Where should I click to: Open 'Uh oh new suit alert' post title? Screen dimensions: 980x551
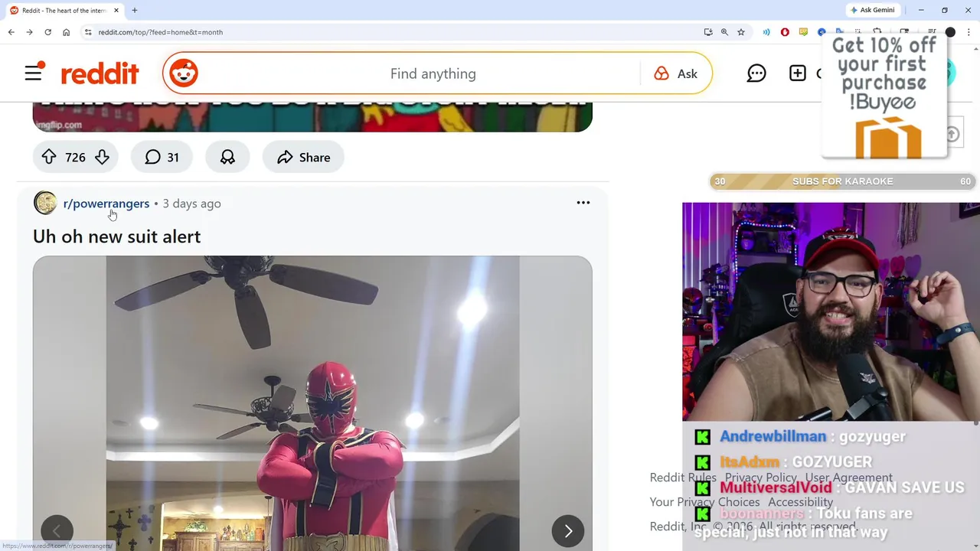point(117,236)
